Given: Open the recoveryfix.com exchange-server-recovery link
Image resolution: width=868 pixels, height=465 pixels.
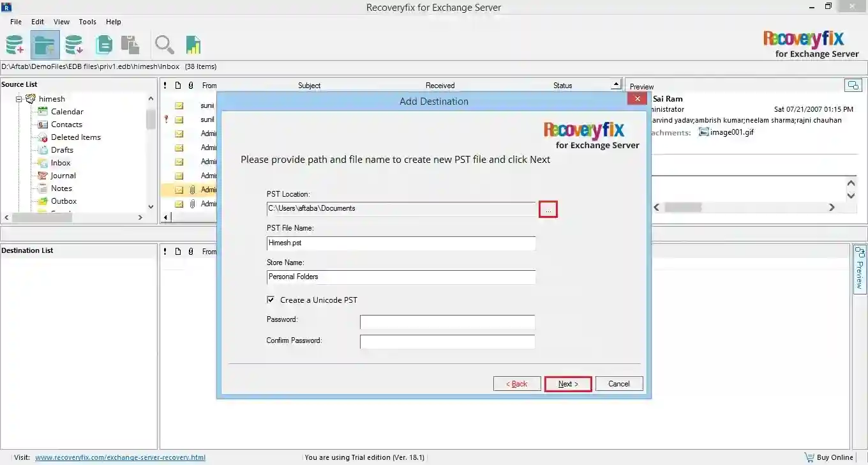Looking at the screenshot, I should point(120,457).
